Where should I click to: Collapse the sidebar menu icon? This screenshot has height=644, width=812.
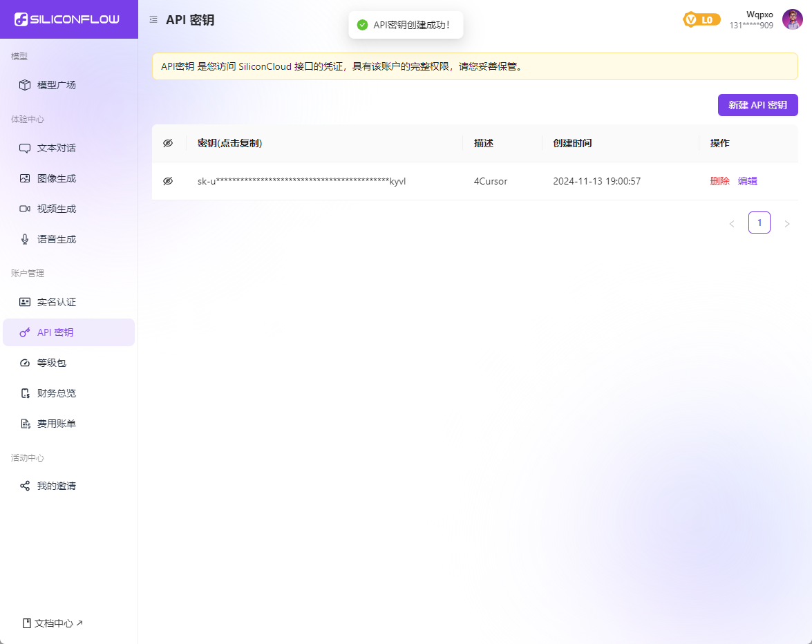(153, 20)
